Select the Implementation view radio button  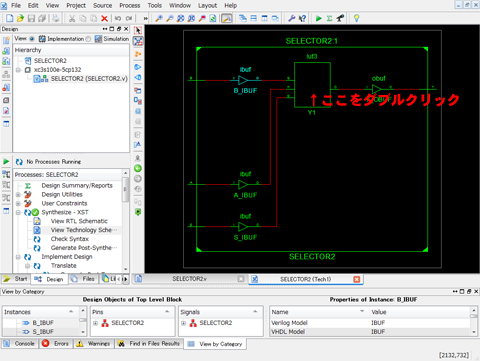point(32,39)
